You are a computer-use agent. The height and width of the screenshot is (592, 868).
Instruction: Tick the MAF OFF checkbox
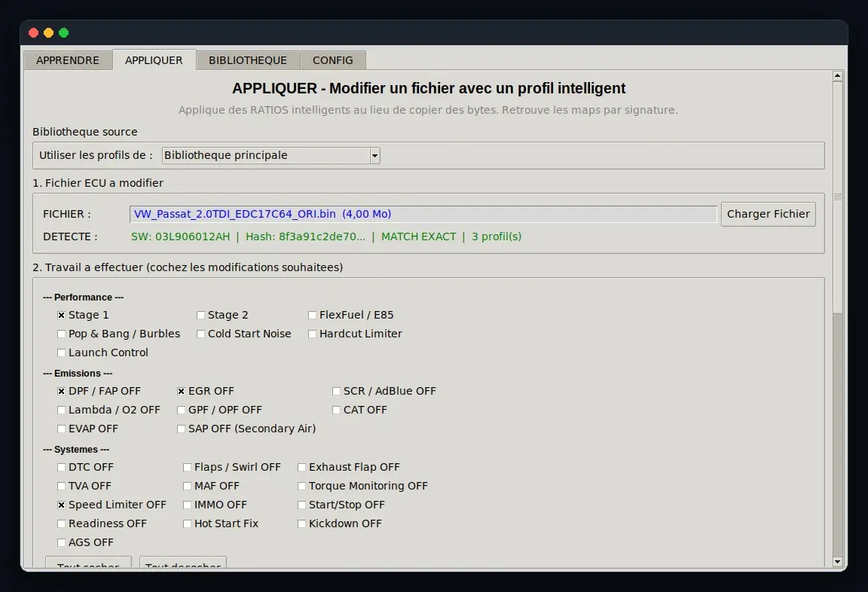click(x=187, y=487)
